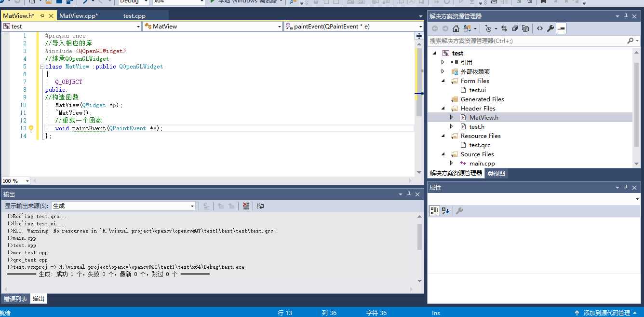This screenshot has width=644, height=317.
Task: Select main.cpp in Solution Explorer
Action: tap(482, 164)
